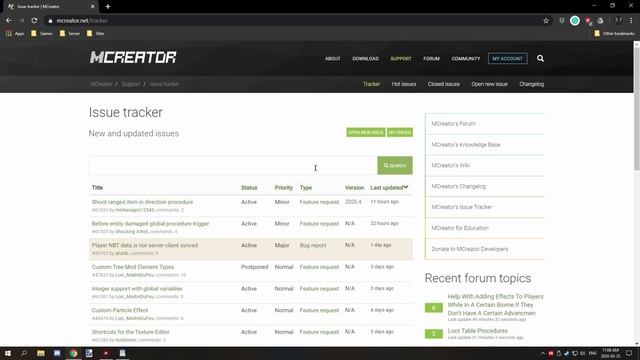Image resolution: width=640 pixels, height=360 pixels.
Task: Open the Server bookmark folder
Action: pos(70,33)
